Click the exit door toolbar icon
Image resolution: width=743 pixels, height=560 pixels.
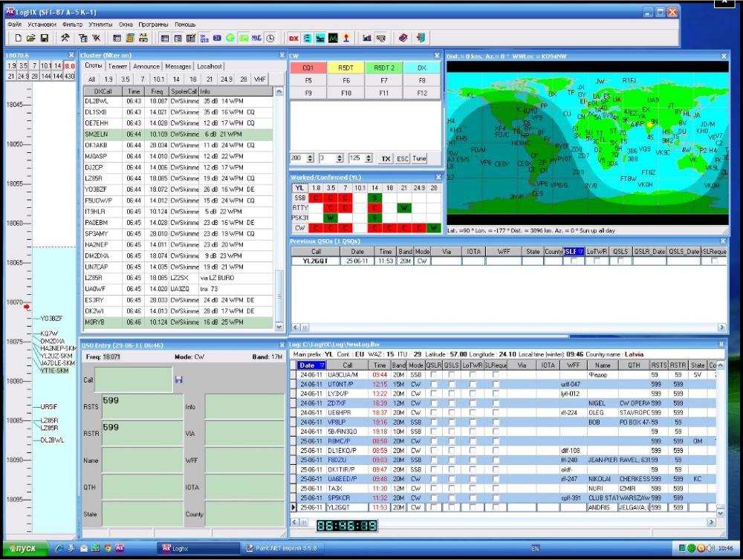point(421,38)
